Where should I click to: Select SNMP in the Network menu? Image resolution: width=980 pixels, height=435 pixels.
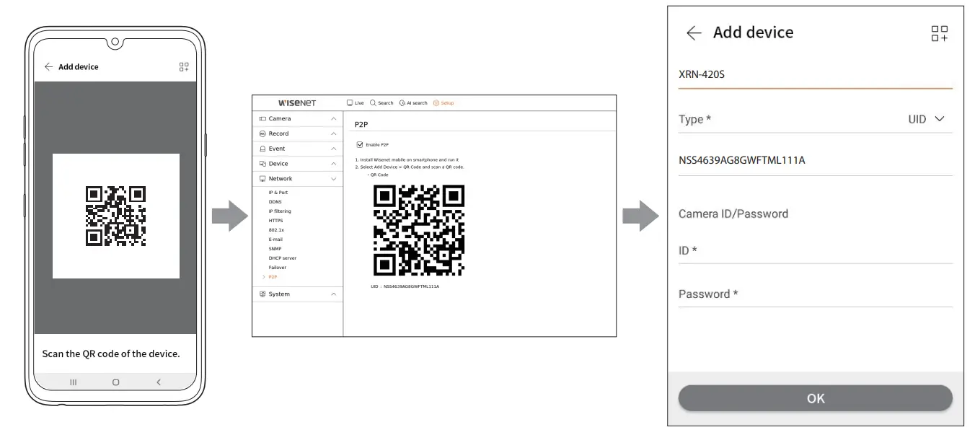point(275,249)
